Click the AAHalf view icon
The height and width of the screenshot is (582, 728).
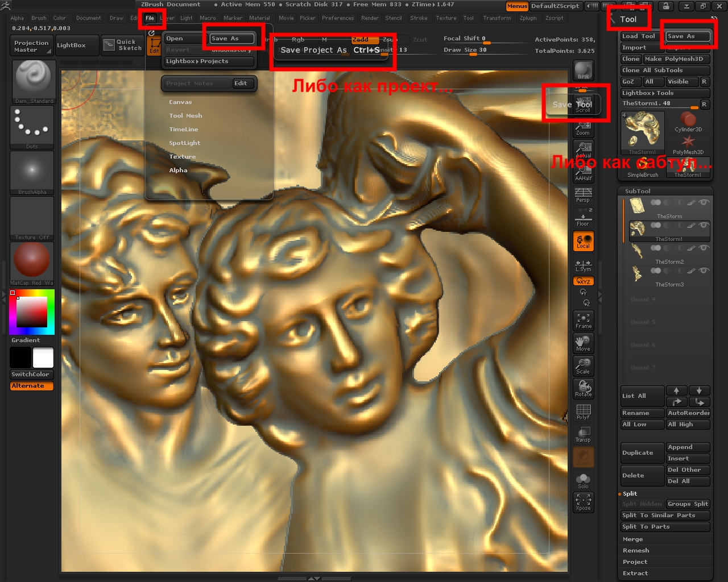point(584,173)
